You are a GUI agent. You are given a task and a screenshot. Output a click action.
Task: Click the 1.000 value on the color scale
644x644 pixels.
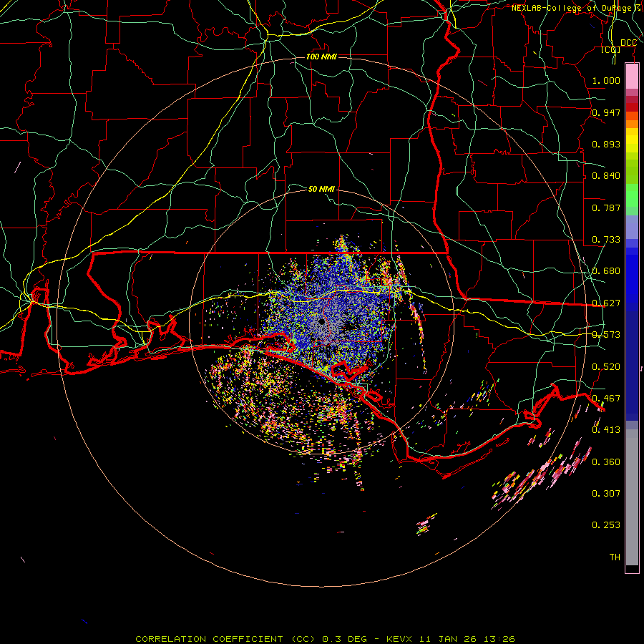click(606, 80)
